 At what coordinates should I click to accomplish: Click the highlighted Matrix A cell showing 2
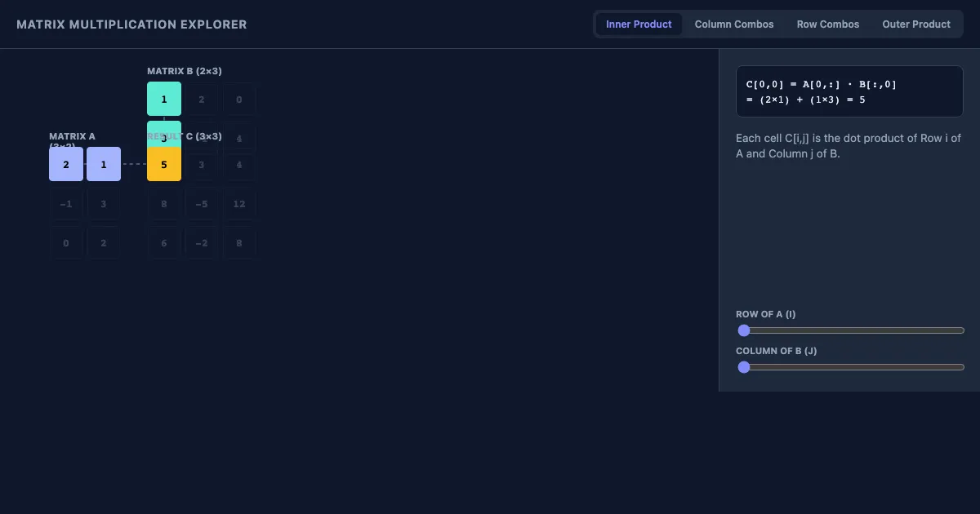coord(66,164)
